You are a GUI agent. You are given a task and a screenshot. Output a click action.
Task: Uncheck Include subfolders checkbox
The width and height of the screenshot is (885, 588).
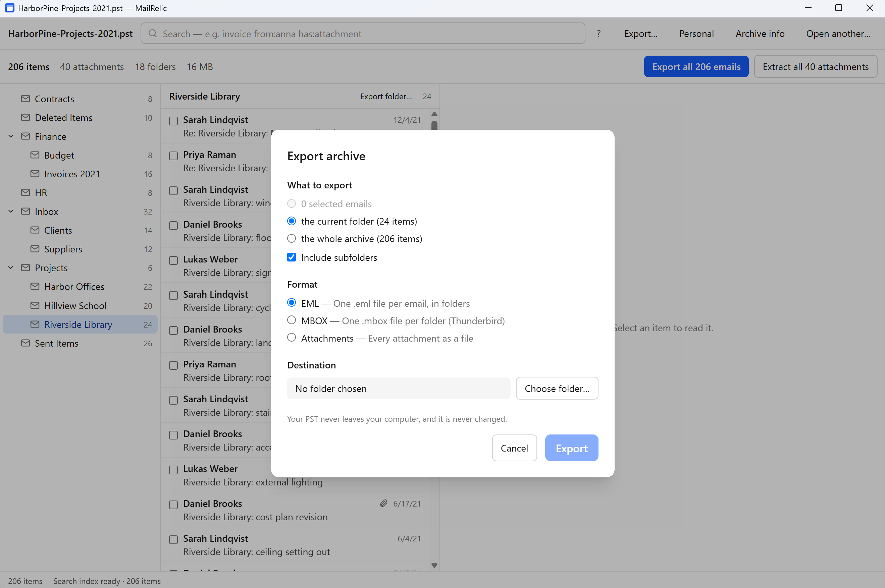tap(292, 257)
